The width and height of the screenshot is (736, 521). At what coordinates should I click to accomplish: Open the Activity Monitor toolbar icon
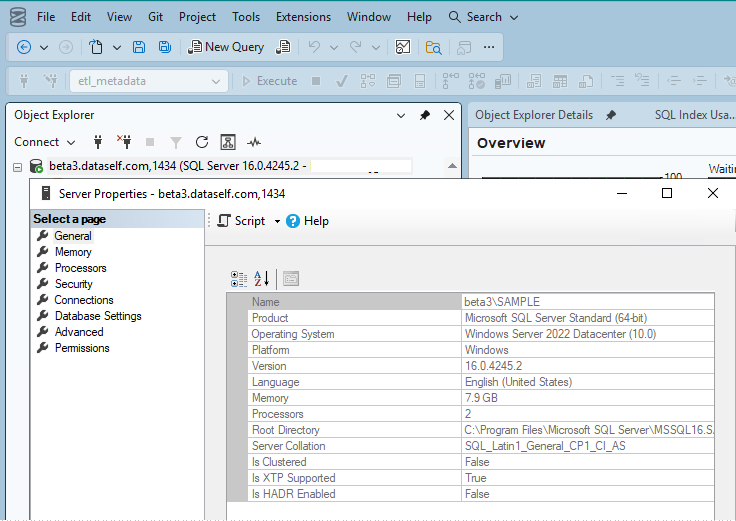[x=403, y=47]
